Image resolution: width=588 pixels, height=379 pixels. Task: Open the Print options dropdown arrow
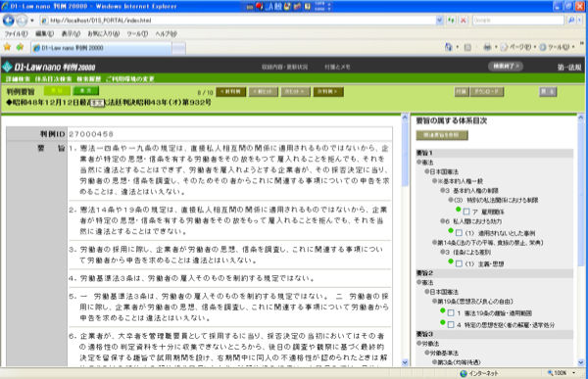pyautogui.click(x=496, y=47)
